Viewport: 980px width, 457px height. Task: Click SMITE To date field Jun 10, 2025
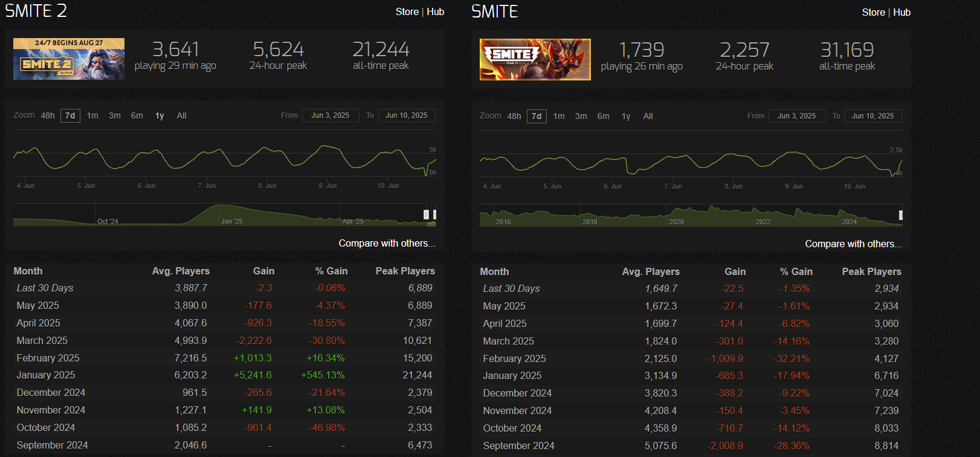873,116
